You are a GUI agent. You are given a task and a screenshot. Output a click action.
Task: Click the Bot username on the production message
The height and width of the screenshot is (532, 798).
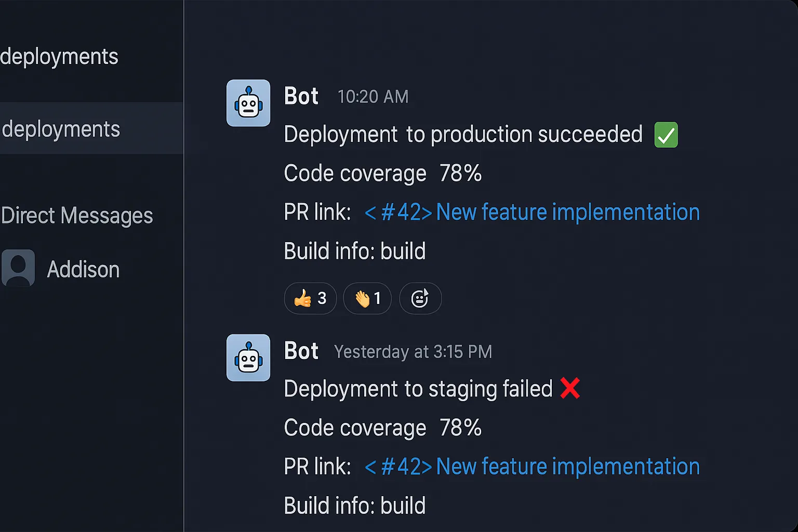pyautogui.click(x=301, y=96)
